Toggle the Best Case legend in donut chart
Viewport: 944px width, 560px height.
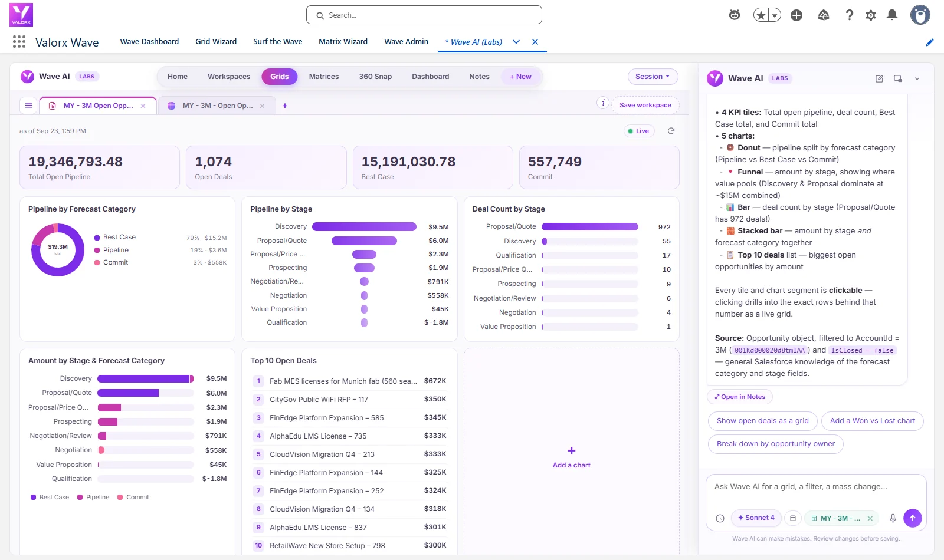point(115,237)
